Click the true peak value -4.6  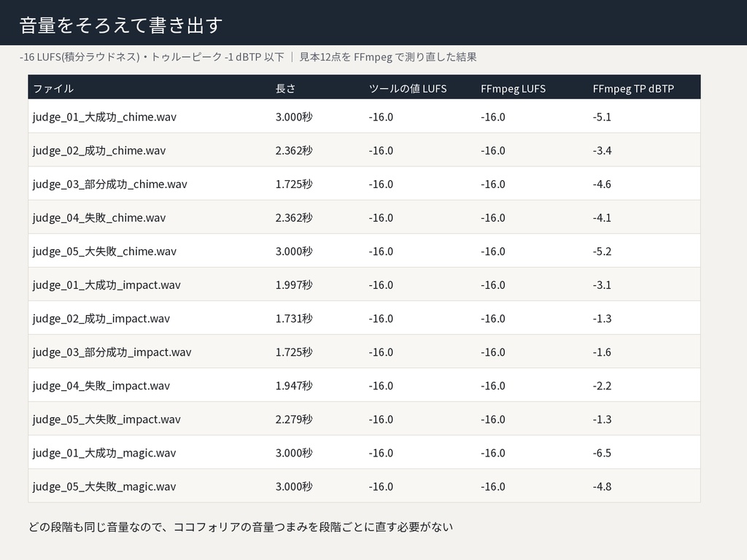pyautogui.click(x=602, y=184)
